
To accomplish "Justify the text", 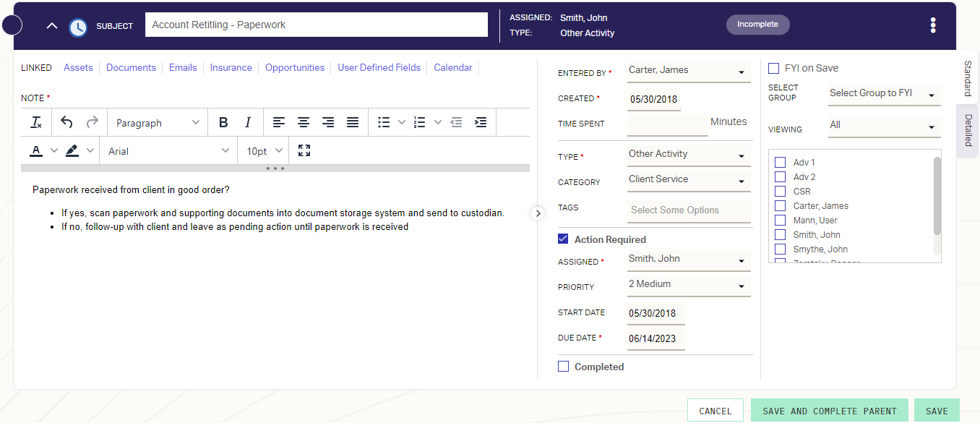I will [x=353, y=123].
